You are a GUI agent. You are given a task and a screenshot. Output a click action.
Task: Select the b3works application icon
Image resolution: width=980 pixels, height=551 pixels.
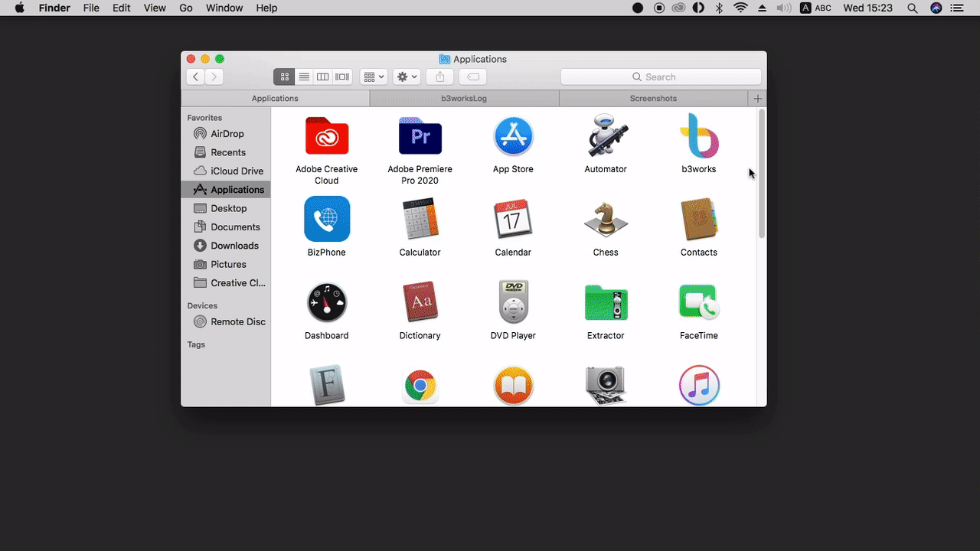click(699, 136)
